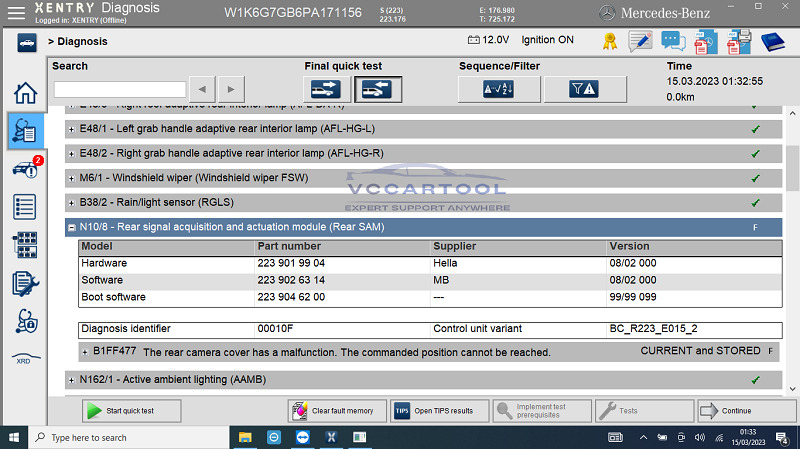This screenshot has width=800, height=449.
Task: Open the stethoscope with lock sidebar icon
Action: pos(26,321)
